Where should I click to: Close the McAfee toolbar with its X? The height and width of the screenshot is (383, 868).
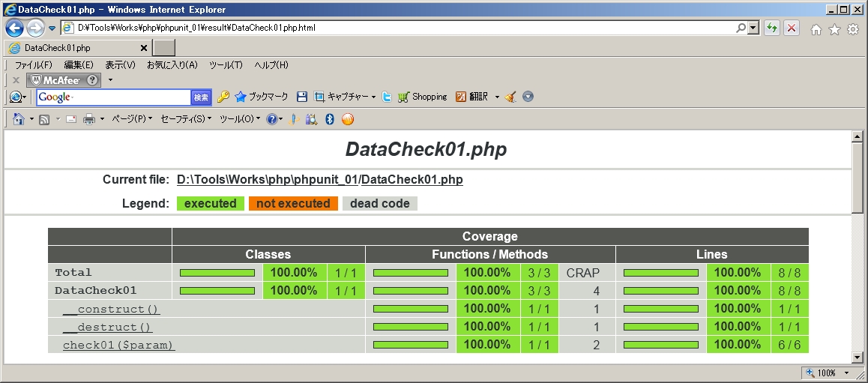(16, 80)
